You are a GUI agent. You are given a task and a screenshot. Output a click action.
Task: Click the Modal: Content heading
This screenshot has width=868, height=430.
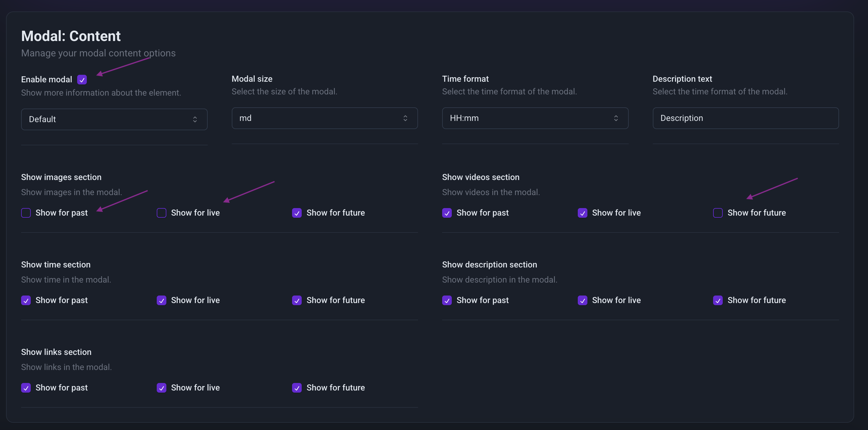tap(71, 36)
